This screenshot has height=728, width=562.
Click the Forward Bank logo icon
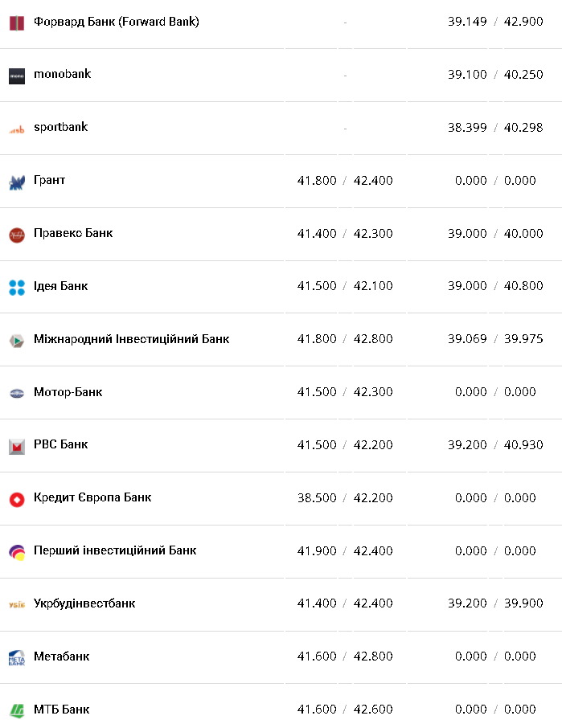point(17,22)
